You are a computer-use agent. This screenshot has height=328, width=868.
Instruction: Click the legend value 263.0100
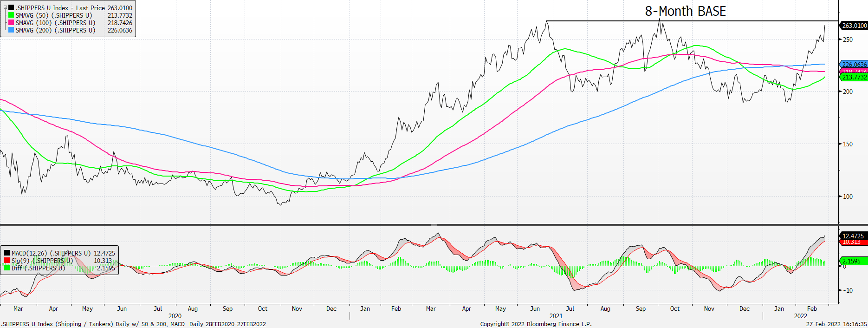click(x=120, y=8)
